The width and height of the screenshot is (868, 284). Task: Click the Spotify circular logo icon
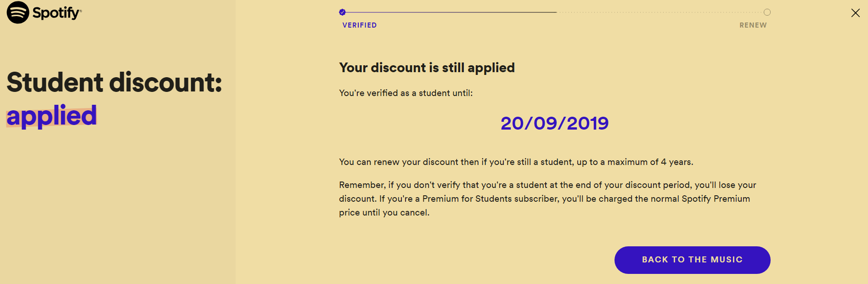(x=18, y=12)
